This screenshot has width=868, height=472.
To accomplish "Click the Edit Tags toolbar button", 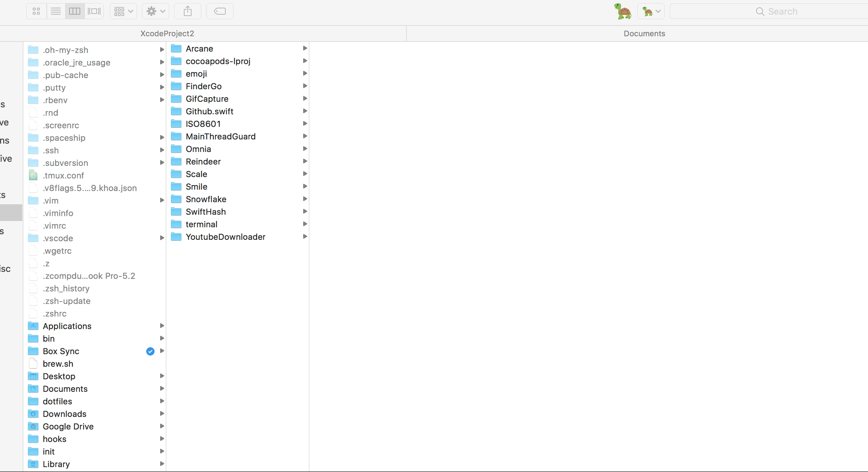I will click(x=220, y=12).
